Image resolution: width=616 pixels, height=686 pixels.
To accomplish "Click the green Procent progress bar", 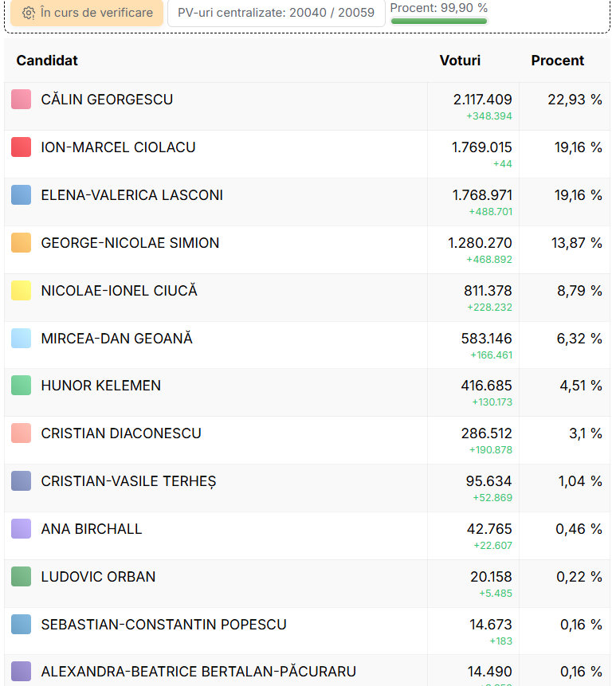I will pyautogui.click(x=438, y=22).
